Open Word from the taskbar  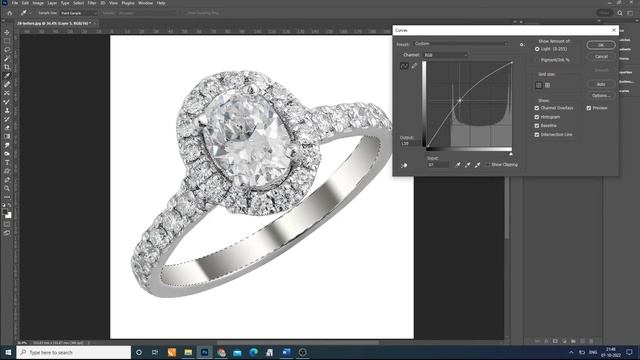click(286, 352)
